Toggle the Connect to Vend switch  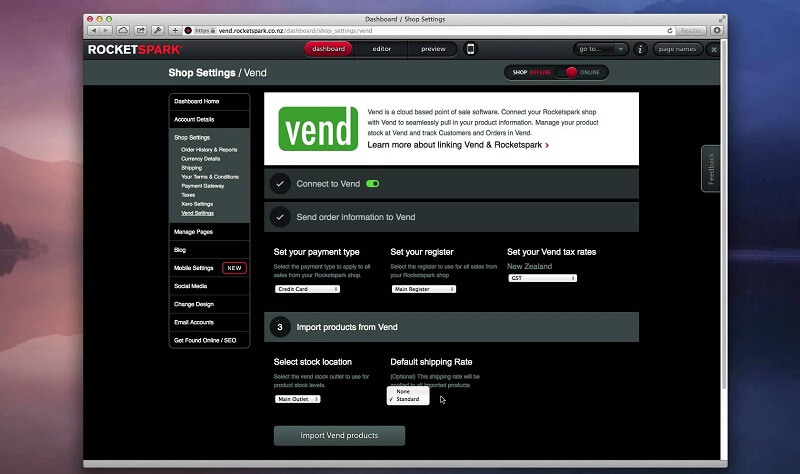point(372,184)
